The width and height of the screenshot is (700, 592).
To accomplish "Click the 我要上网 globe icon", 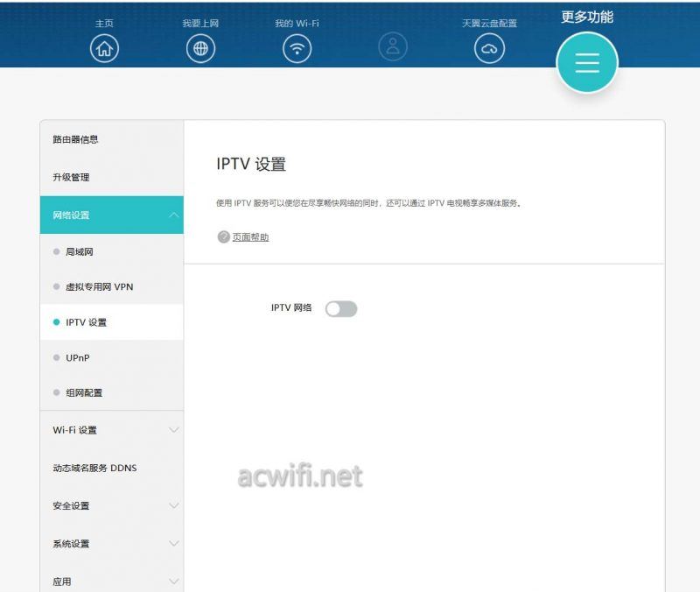I will pyautogui.click(x=200, y=49).
